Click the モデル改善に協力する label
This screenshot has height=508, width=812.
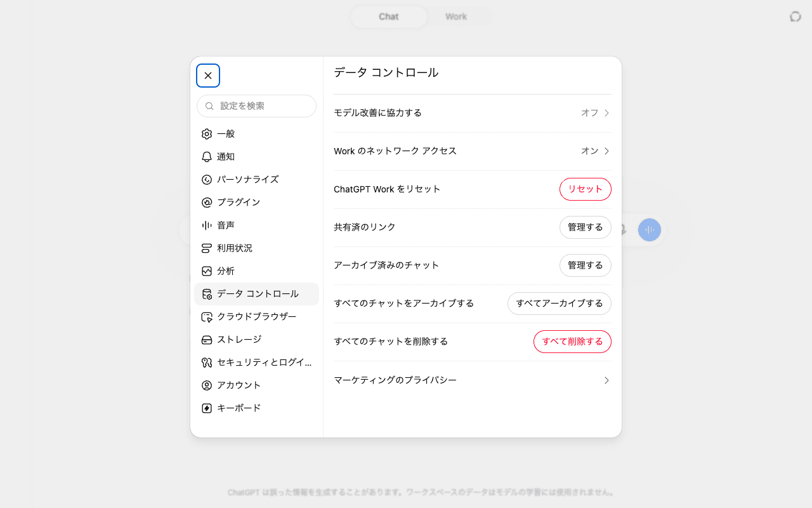click(377, 113)
